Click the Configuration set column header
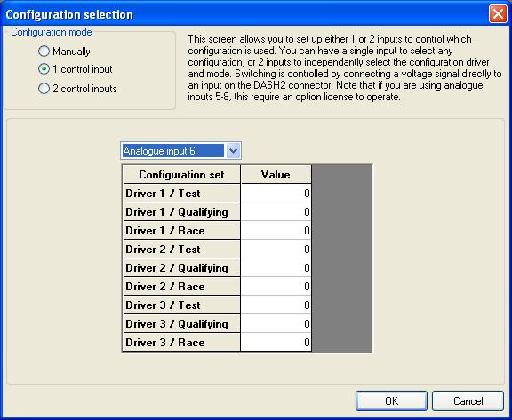 pyautogui.click(x=181, y=174)
